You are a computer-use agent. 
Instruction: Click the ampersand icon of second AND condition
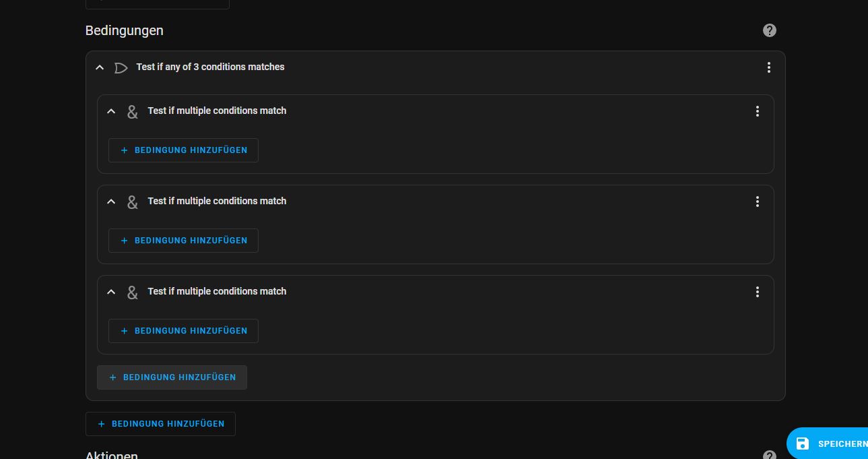(133, 202)
